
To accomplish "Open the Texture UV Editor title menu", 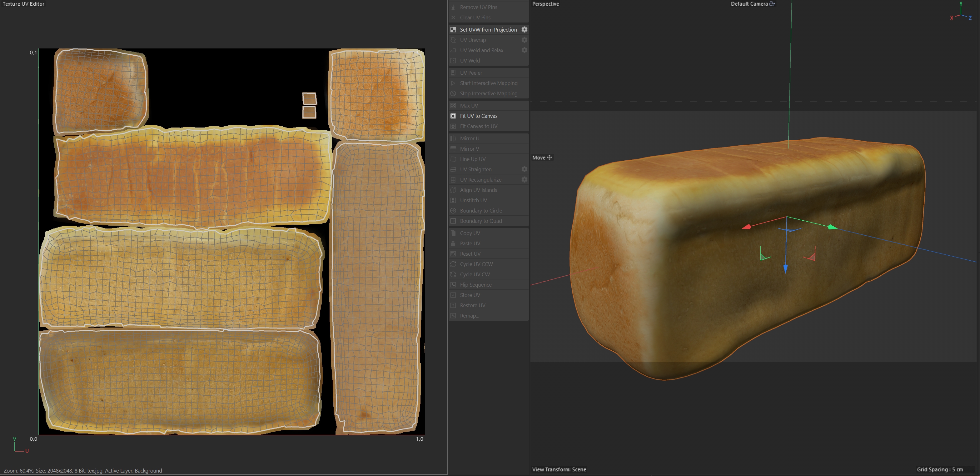I will 24,4.
